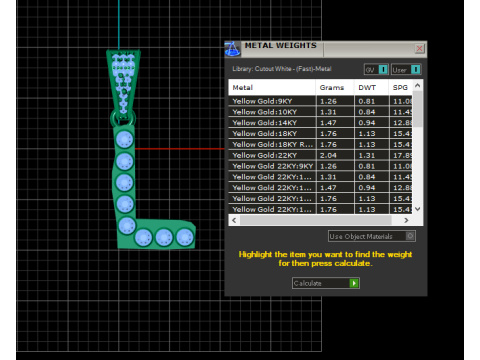Select the Yellow Gold:22KY row
Viewport: 480px width, 360px height.
pos(320,155)
